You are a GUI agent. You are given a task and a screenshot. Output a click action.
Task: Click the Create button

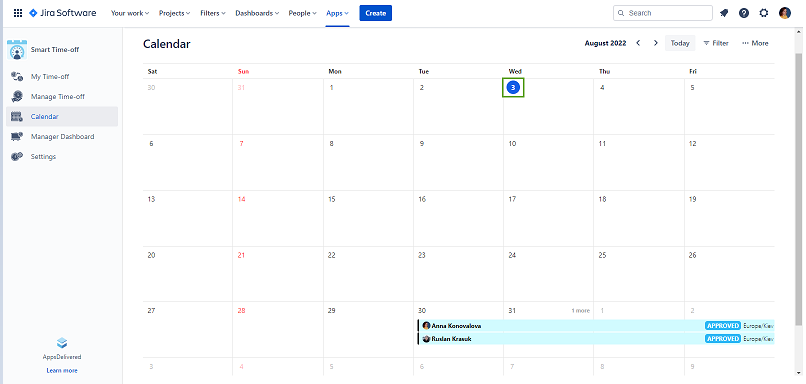pyautogui.click(x=375, y=13)
